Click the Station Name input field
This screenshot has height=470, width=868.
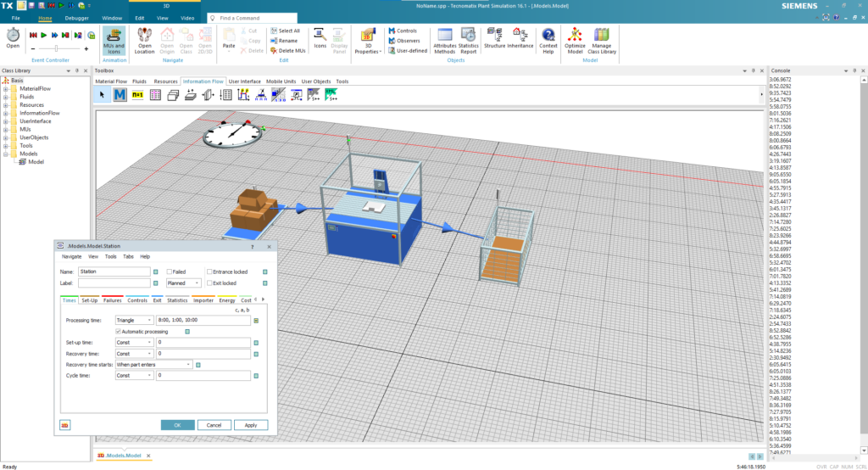[114, 271]
